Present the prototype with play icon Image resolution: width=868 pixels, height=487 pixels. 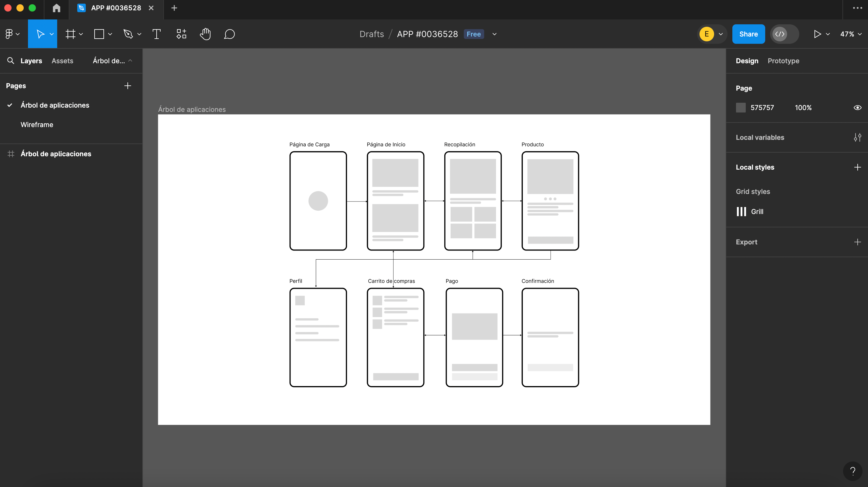[817, 34]
